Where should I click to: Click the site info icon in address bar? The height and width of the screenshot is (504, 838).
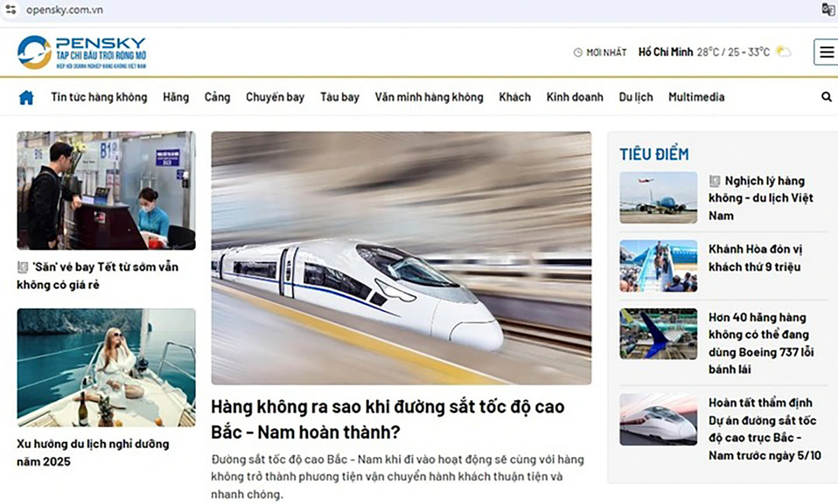point(10,10)
